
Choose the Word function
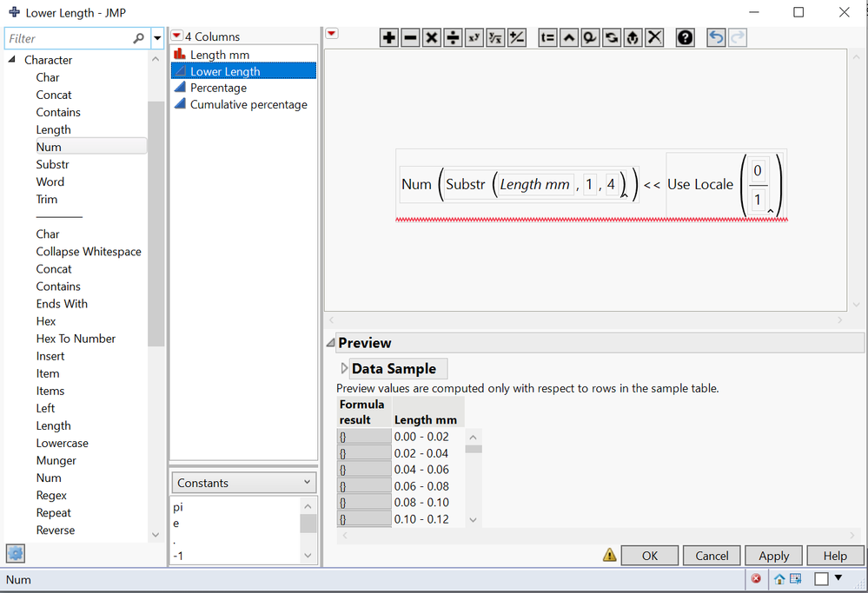coord(50,181)
